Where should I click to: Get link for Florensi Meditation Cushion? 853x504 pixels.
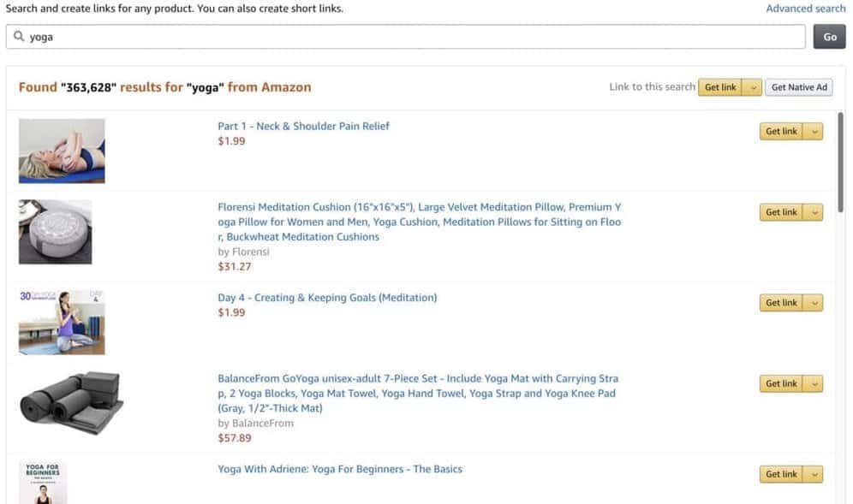click(x=780, y=212)
